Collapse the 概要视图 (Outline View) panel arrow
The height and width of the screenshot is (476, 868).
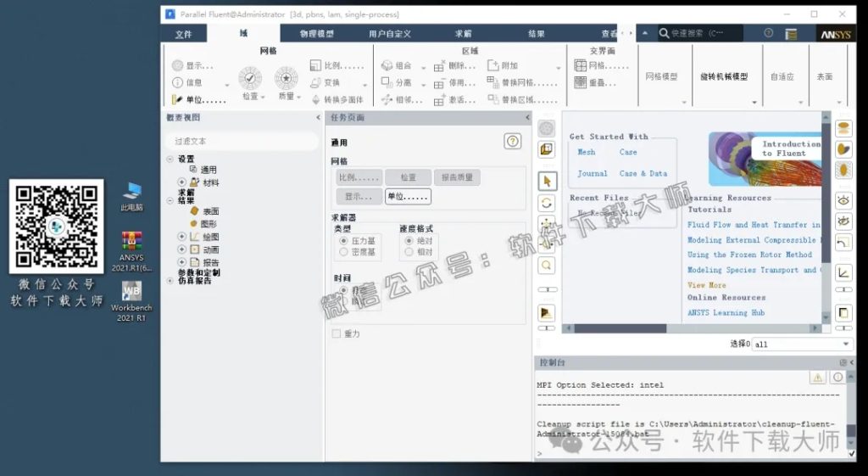tap(319, 117)
